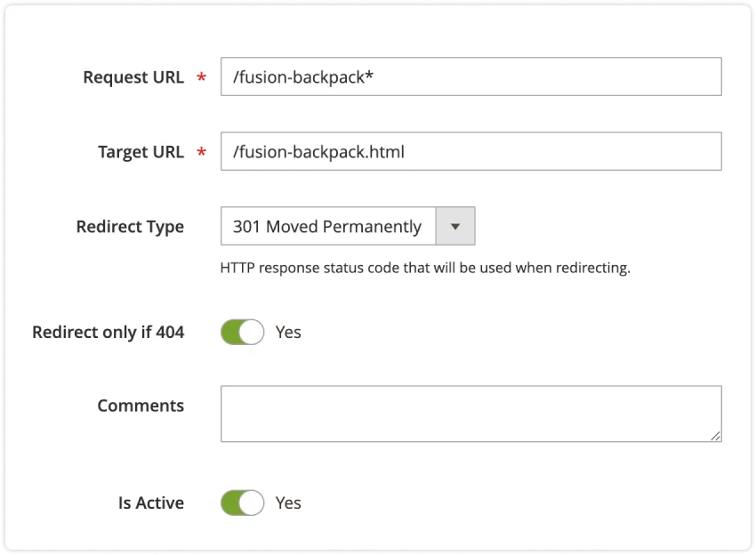Click the Redirect Type label
Image resolution: width=756 pixels, height=555 pixels.
click(x=130, y=227)
